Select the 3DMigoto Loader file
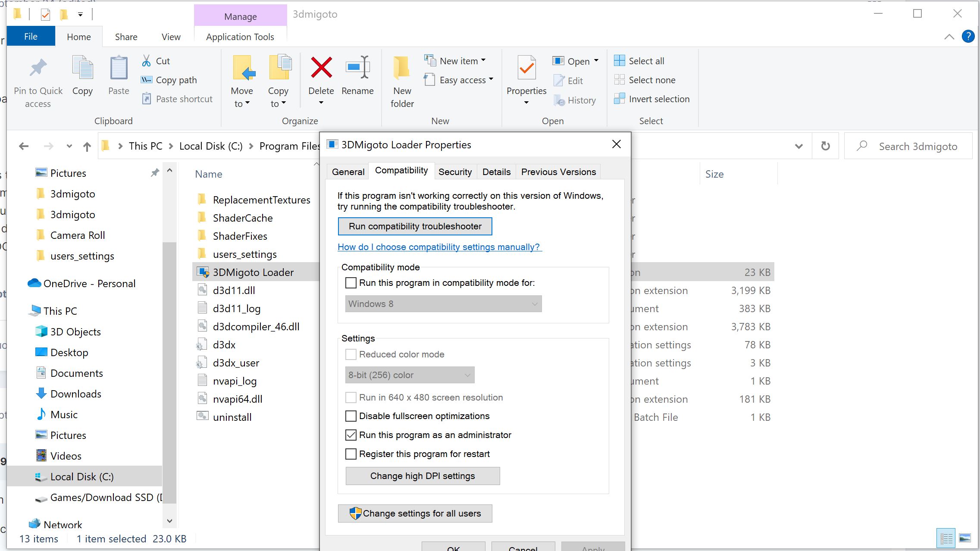 254,272
